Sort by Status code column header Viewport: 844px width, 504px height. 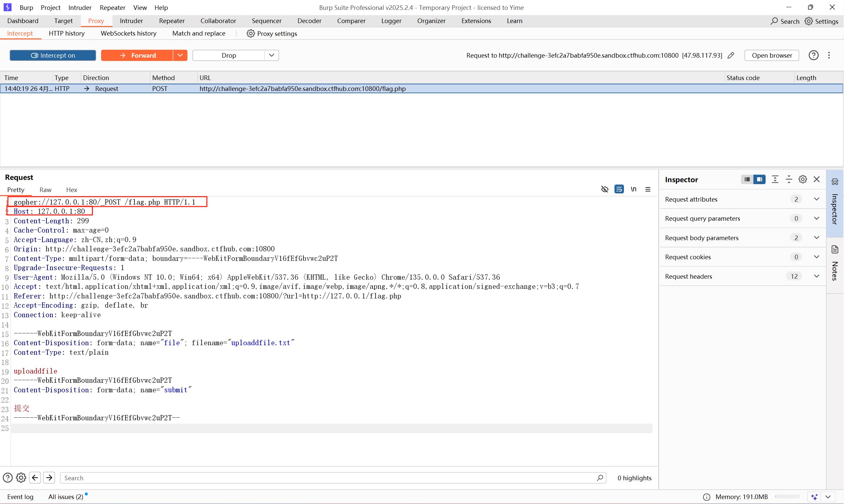(x=759, y=78)
